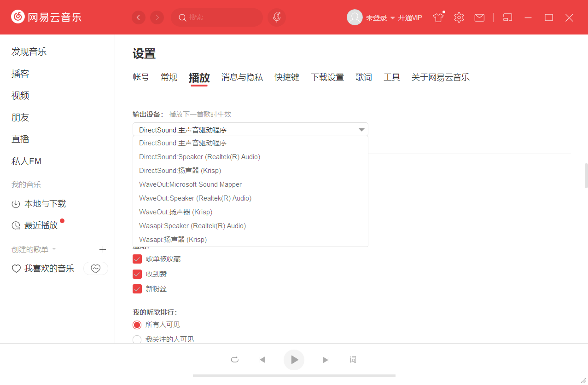Open 直播 in the sidebar
Image resolution: width=588 pixels, height=385 pixels.
point(20,139)
